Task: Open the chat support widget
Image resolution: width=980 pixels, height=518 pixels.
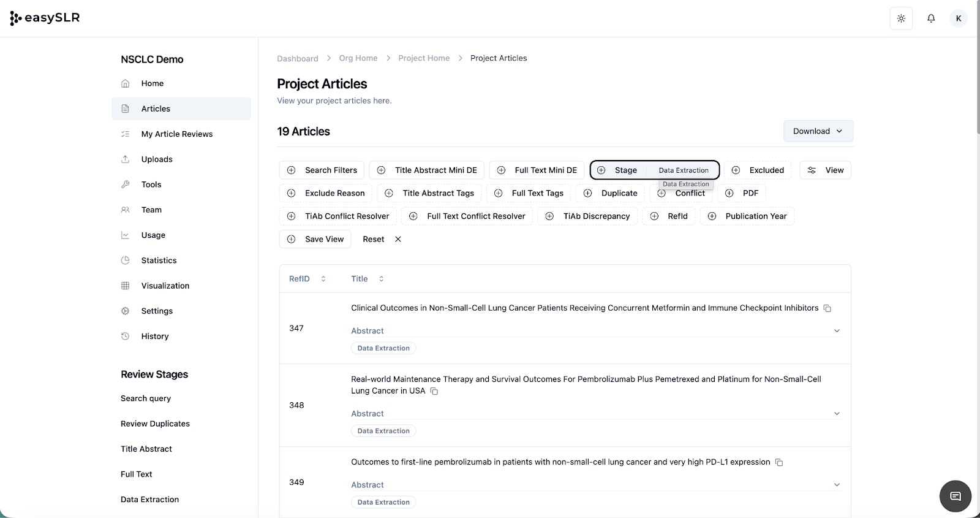Action: point(955,496)
